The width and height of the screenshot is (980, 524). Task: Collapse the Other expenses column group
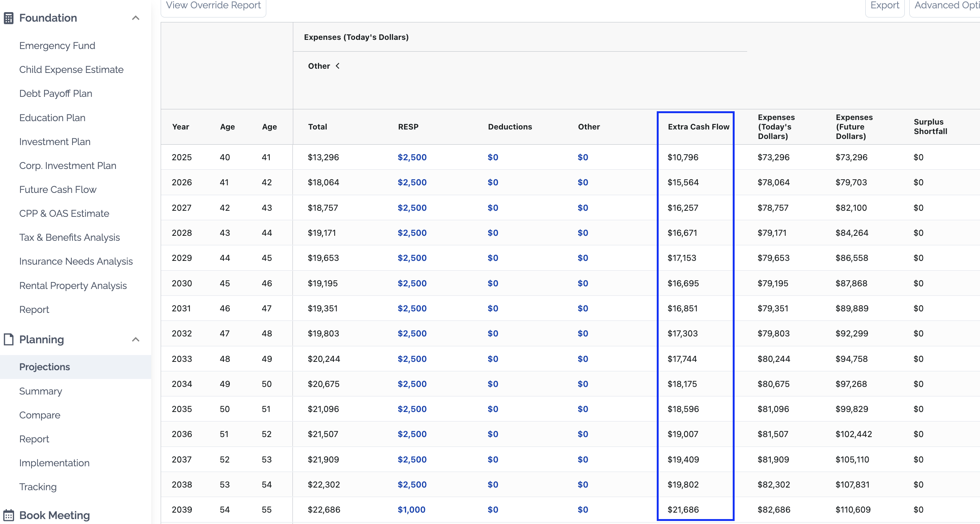click(x=337, y=66)
